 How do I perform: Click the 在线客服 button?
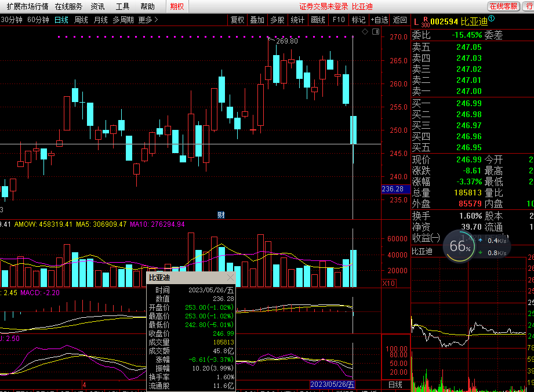[x=503, y=6]
